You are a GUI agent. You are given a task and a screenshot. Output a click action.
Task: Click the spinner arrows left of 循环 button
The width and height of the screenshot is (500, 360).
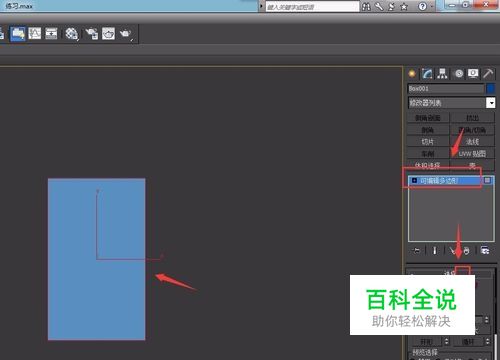click(x=447, y=341)
